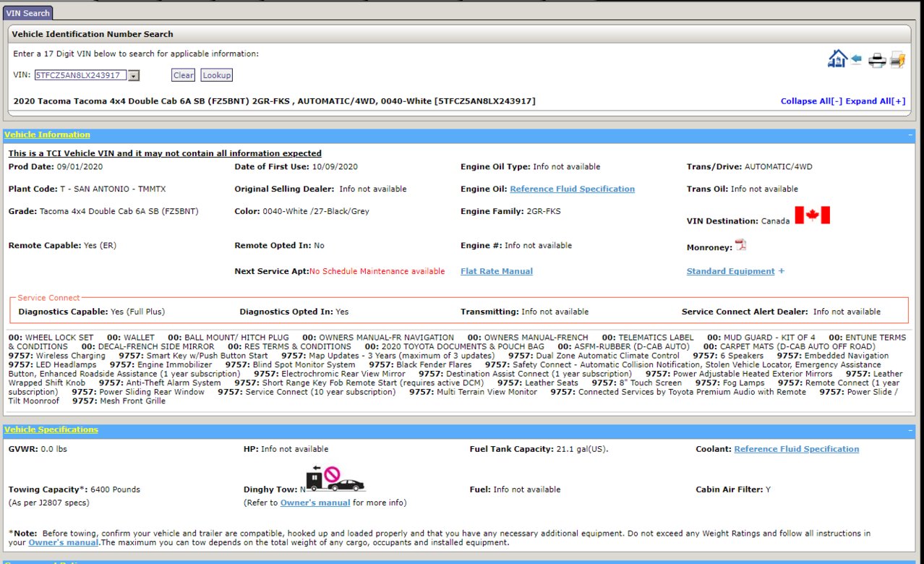924x564 pixels.
Task: Expand all sections with Expand All[+]
Action: (x=876, y=101)
